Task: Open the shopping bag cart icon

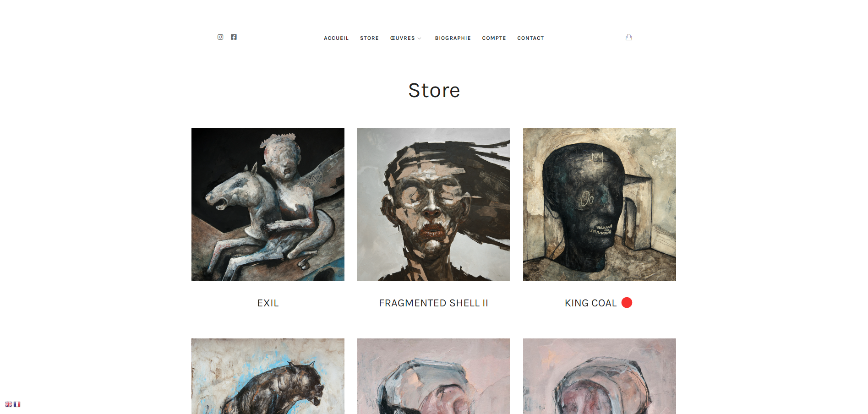Action: pyautogui.click(x=629, y=37)
